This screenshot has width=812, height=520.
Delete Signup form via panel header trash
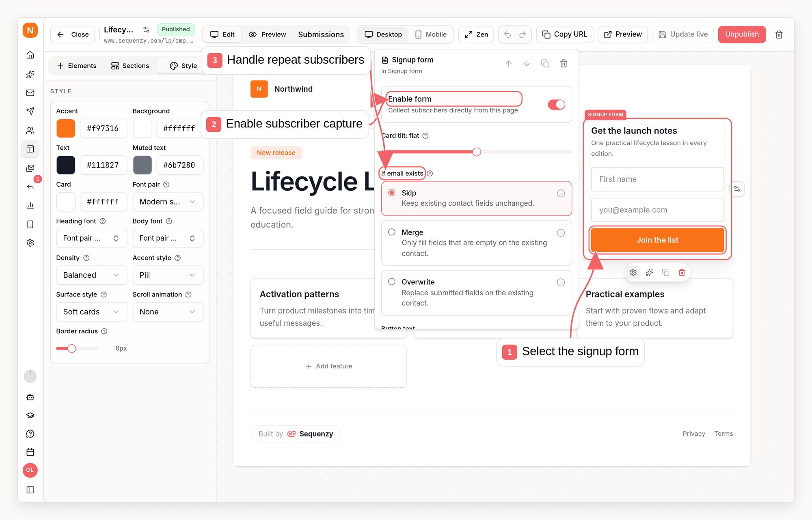pos(564,64)
